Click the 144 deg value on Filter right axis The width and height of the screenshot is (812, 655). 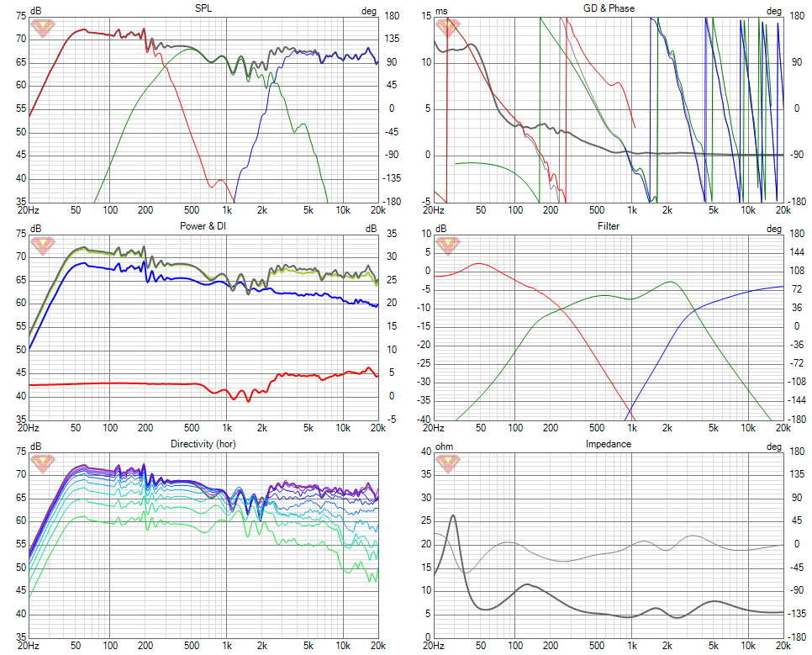797,252
